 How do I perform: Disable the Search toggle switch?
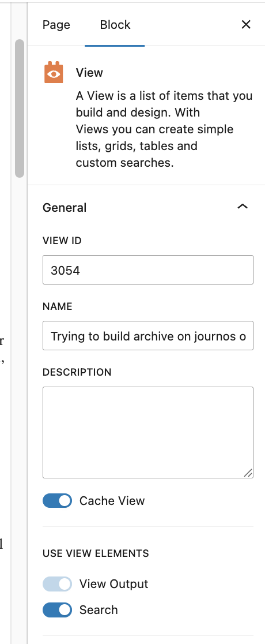point(58,610)
